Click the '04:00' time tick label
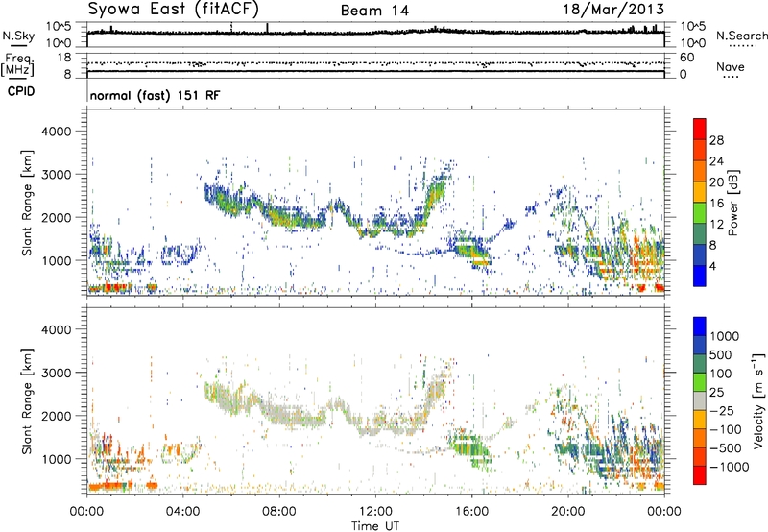768x532 pixels. [183, 512]
